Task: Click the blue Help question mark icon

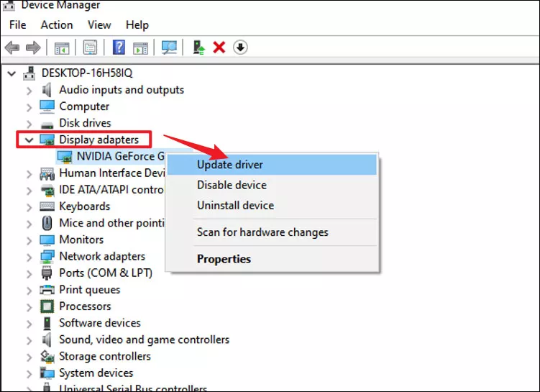Action: coord(119,47)
